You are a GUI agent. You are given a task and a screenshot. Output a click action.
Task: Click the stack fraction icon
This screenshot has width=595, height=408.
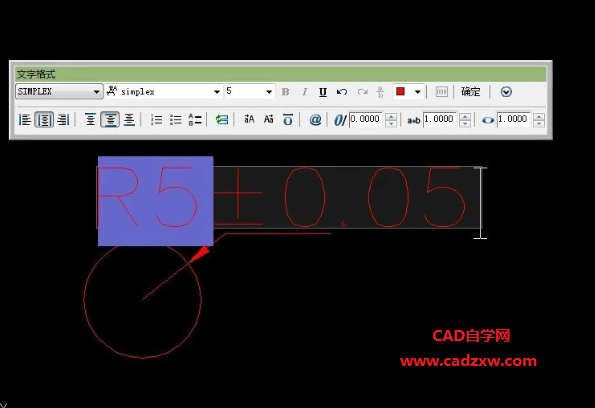tap(380, 92)
